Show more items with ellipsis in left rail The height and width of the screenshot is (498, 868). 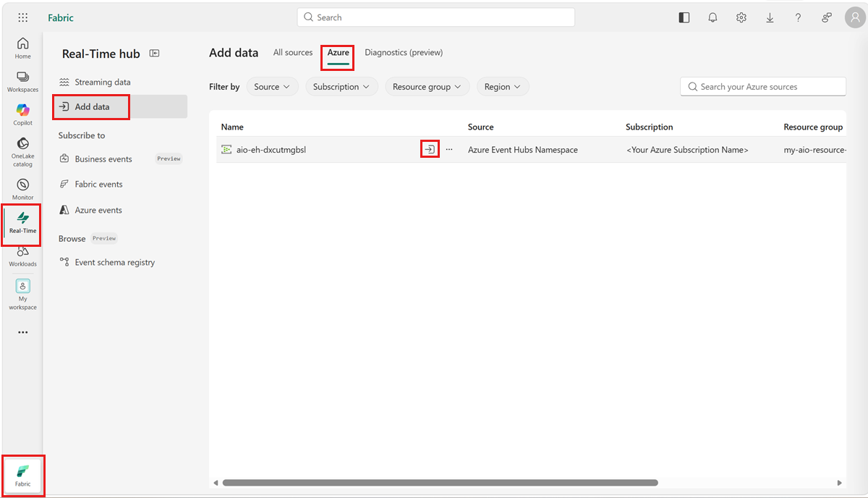(x=22, y=332)
